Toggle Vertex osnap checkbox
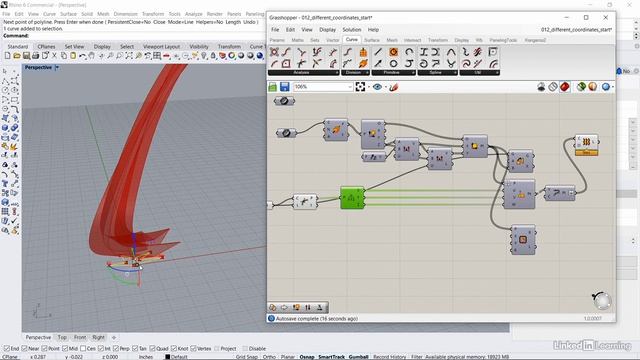 193,349
